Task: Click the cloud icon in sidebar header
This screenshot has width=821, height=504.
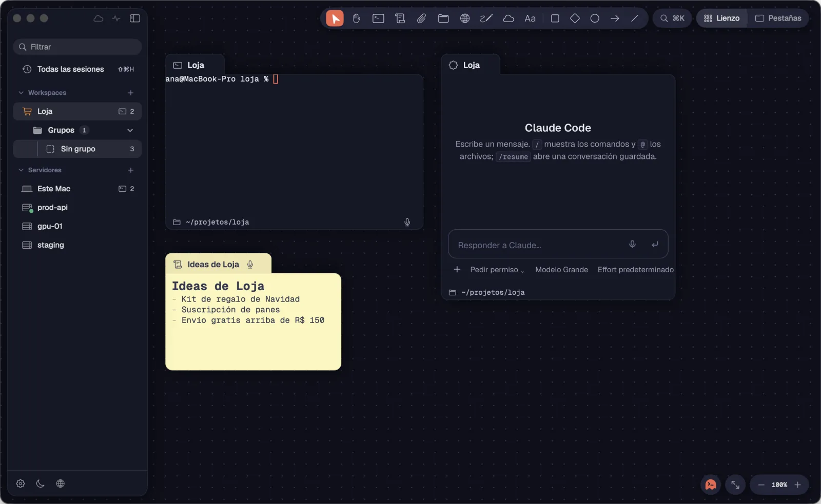Action: [x=99, y=18]
